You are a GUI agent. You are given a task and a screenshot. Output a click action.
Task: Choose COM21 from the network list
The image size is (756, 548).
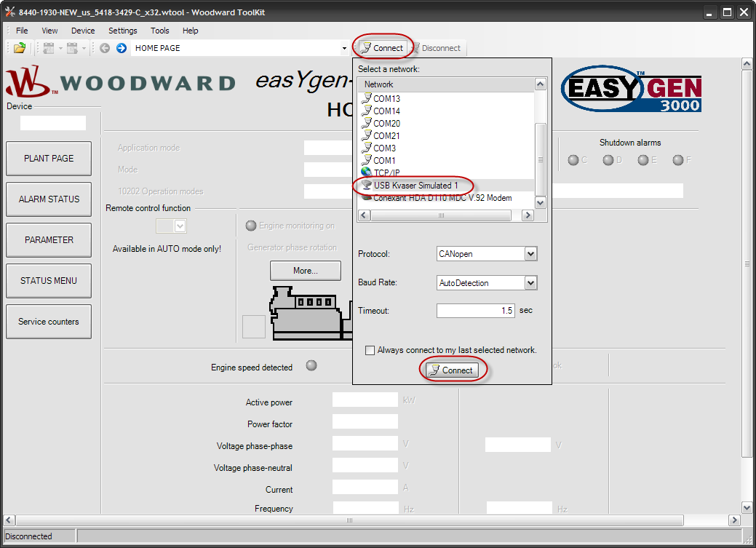[x=386, y=136]
